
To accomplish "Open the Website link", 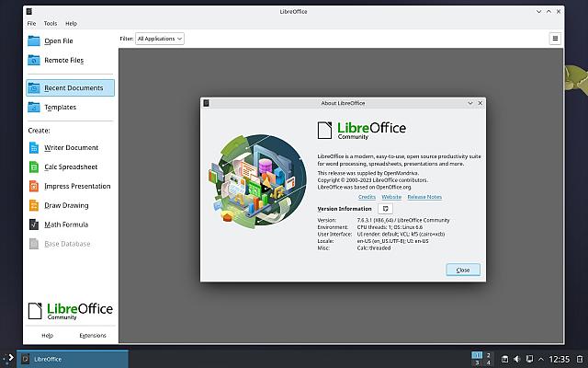I will [391, 197].
